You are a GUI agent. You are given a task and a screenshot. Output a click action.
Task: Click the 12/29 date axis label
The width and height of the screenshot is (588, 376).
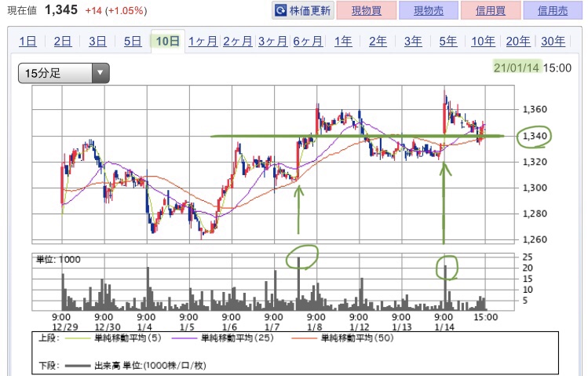coord(65,327)
